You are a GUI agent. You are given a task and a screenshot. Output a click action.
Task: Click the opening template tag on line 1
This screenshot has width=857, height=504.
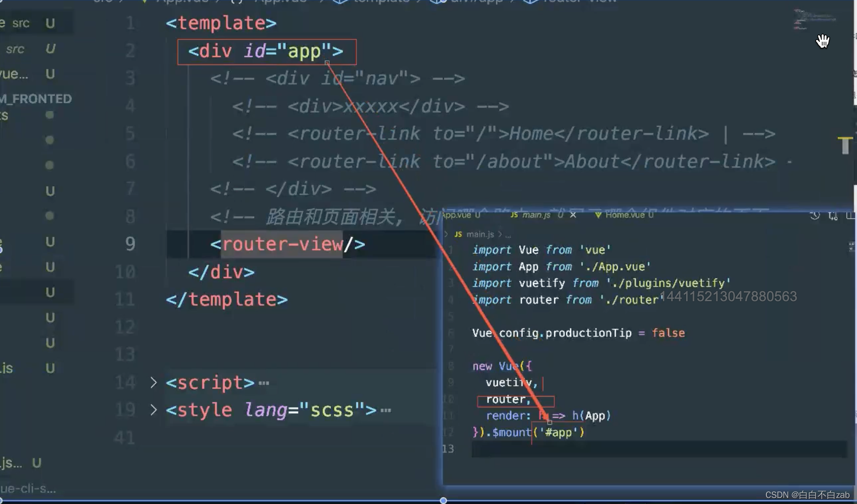(221, 23)
